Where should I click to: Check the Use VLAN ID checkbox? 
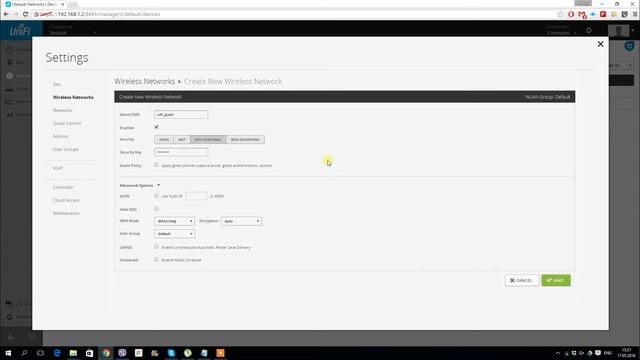[x=156, y=196]
